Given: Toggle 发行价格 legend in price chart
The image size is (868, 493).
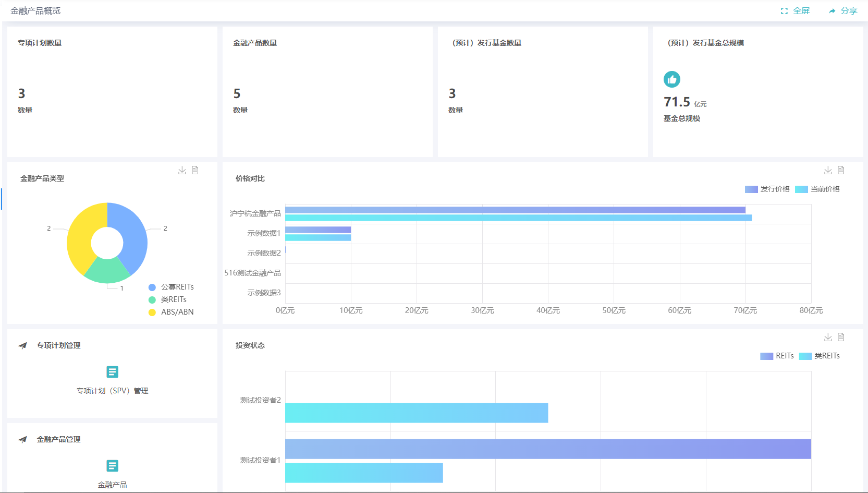Looking at the screenshot, I should tap(767, 189).
